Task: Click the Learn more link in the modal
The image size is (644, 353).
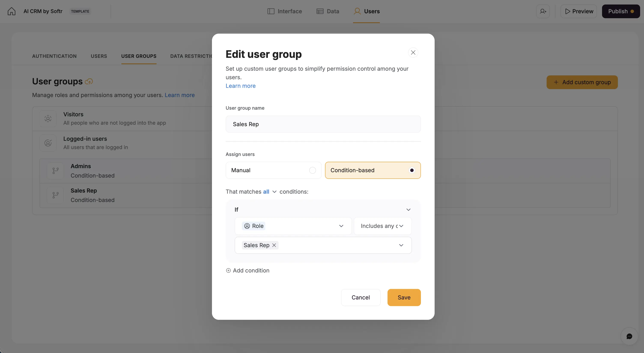Action: click(240, 86)
